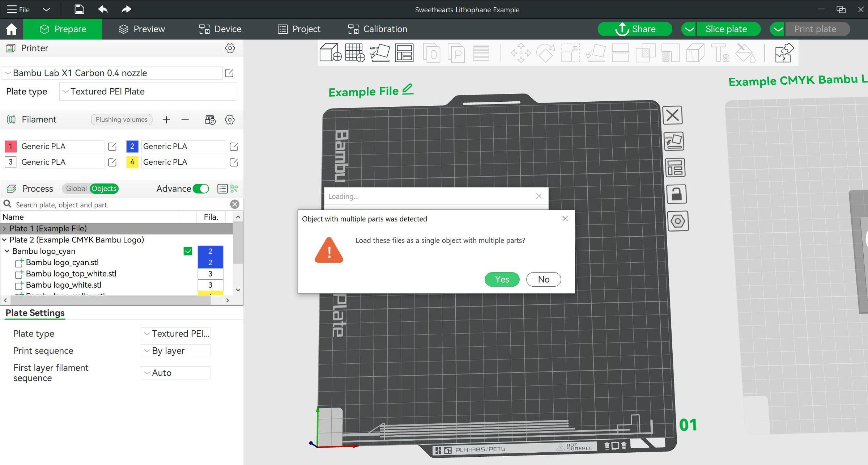This screenshot has width=868, height=465.
Task: Edit filament 3 Generic PLA preset
Action: [x=112, y=162]
